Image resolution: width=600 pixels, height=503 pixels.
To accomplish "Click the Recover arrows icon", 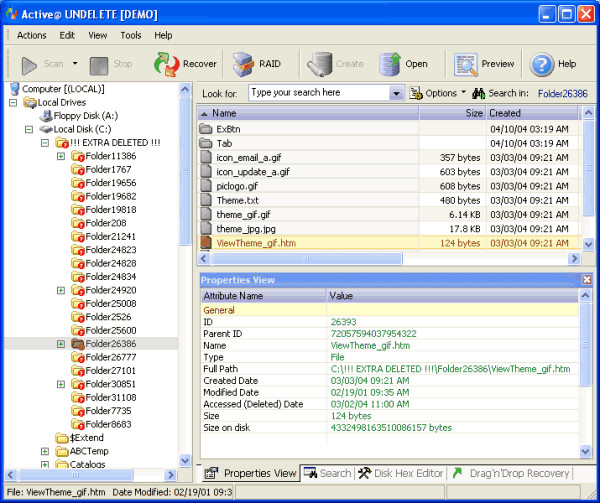I will [167, 65].
